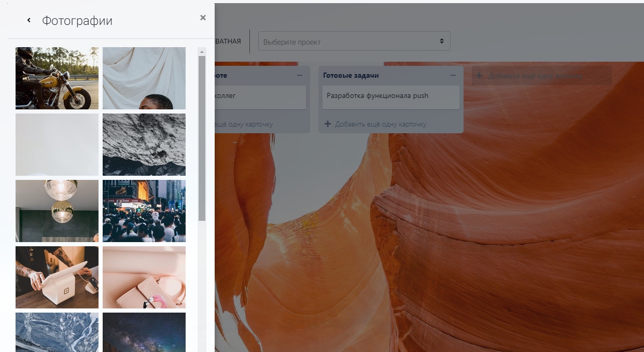The height and width of the screenshot is (352, 644).
Task: Click the scrollbar up arrow
Action: click(x=202, y=52)
